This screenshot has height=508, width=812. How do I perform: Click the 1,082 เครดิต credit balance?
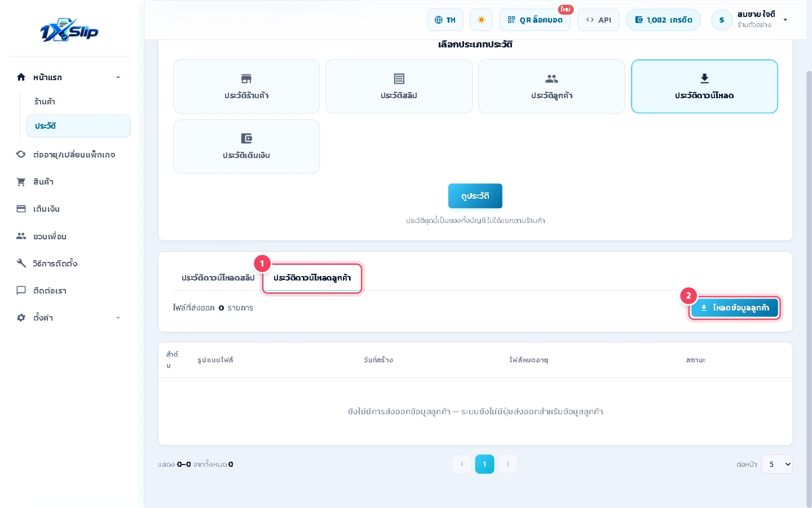[664, 20]
